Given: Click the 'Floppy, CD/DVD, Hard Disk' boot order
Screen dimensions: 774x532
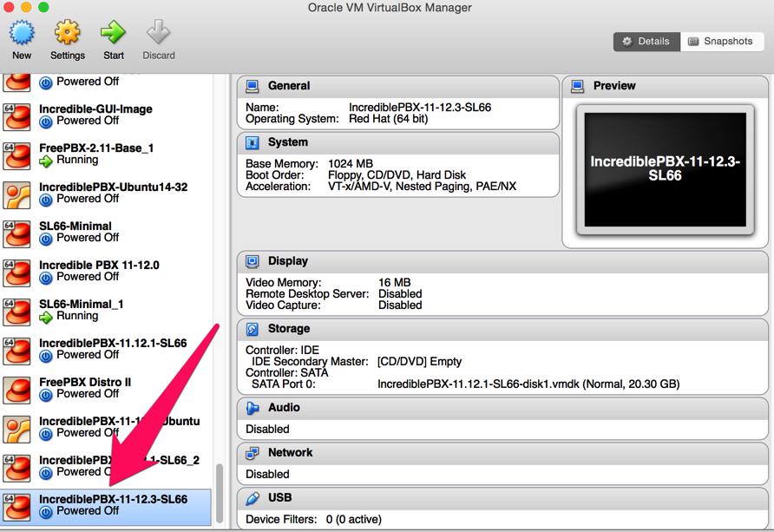Looking at the screenshot, I should 397,175.
